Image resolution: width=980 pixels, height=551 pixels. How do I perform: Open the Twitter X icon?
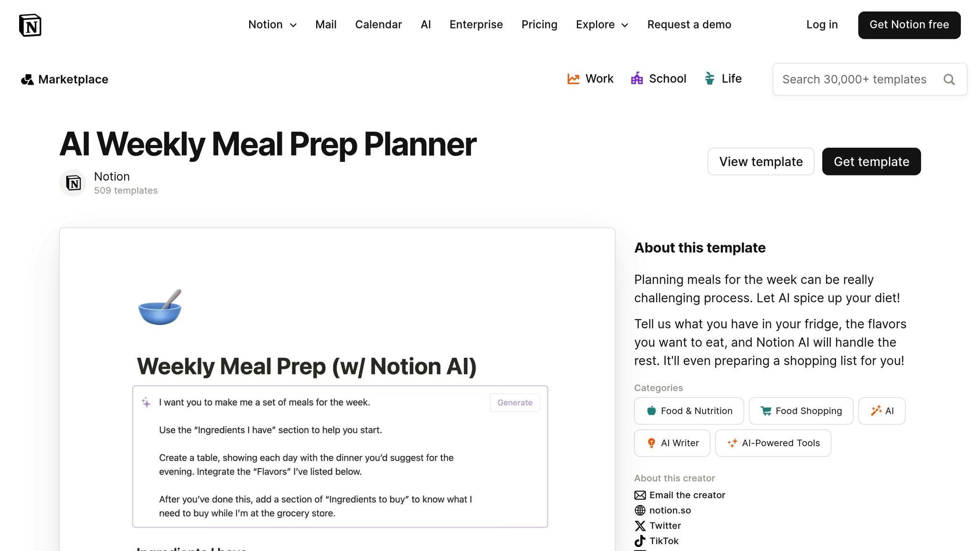point(640,526)
